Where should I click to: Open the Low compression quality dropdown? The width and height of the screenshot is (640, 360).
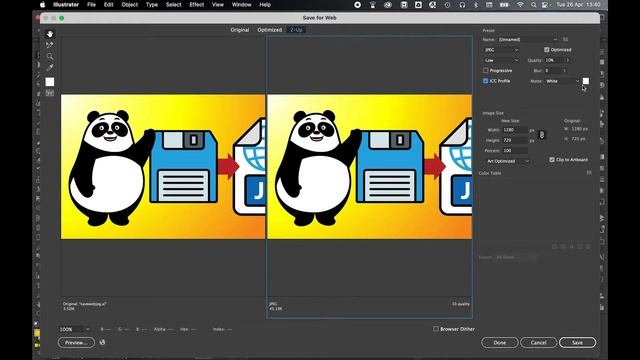coord(501,60)
